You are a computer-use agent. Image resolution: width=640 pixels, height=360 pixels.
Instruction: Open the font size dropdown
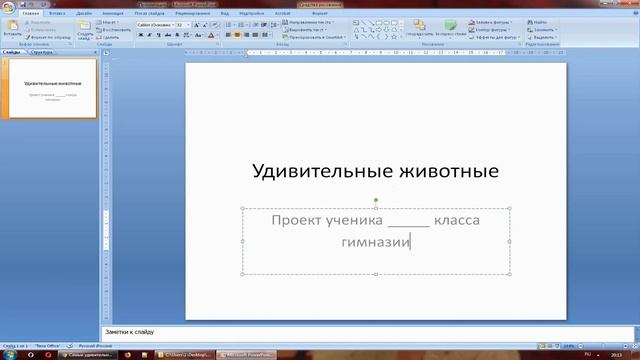tap(189, 25)
